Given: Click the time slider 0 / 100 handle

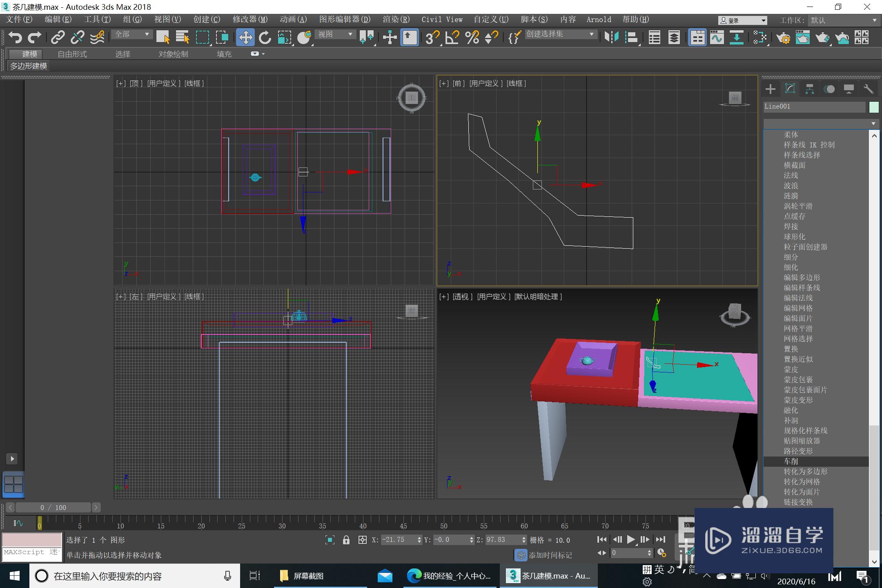Looking at the screenshot, I should coord(53,508).
